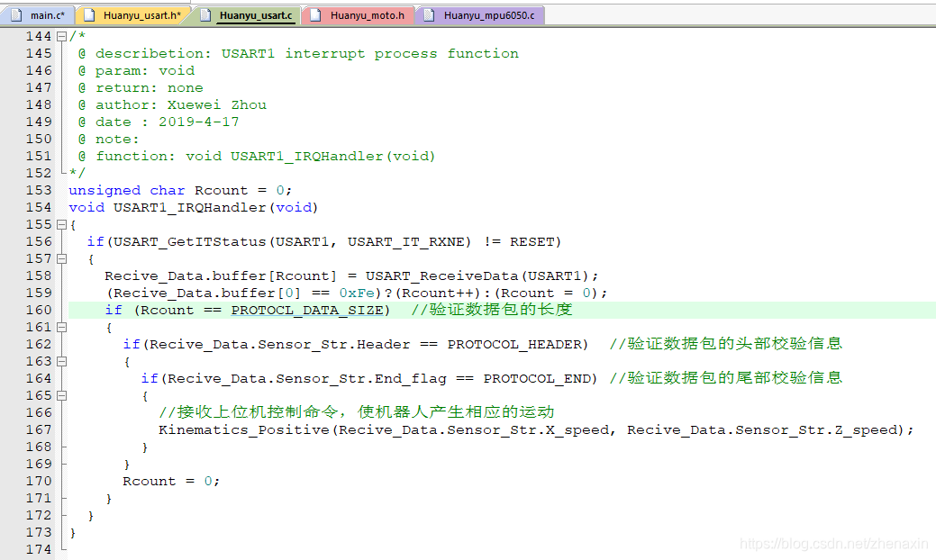Click Recive_Data.Sensor_Str.Z_speed argument
This screenshot has height=560, width=936.
[762, 430]
